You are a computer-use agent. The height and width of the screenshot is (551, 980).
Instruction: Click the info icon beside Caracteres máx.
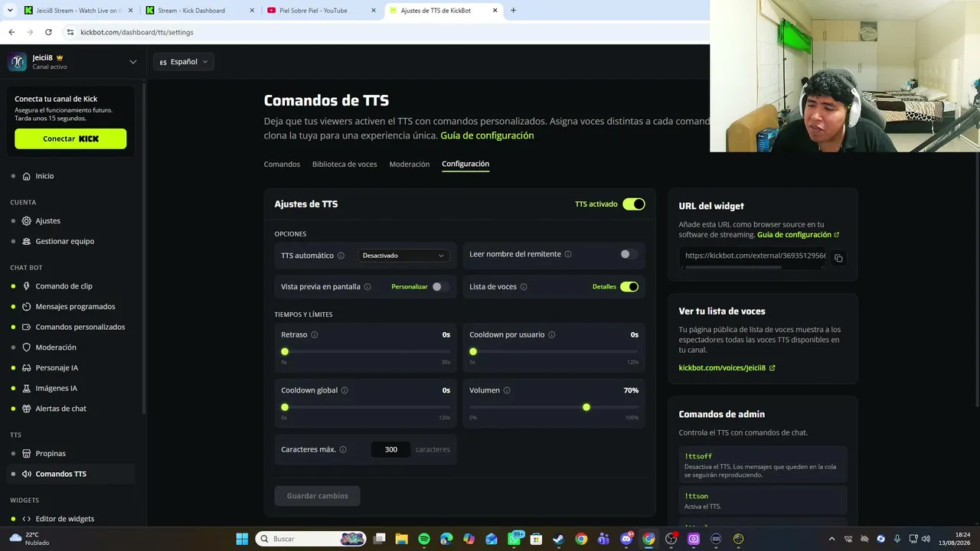(343, 449)
